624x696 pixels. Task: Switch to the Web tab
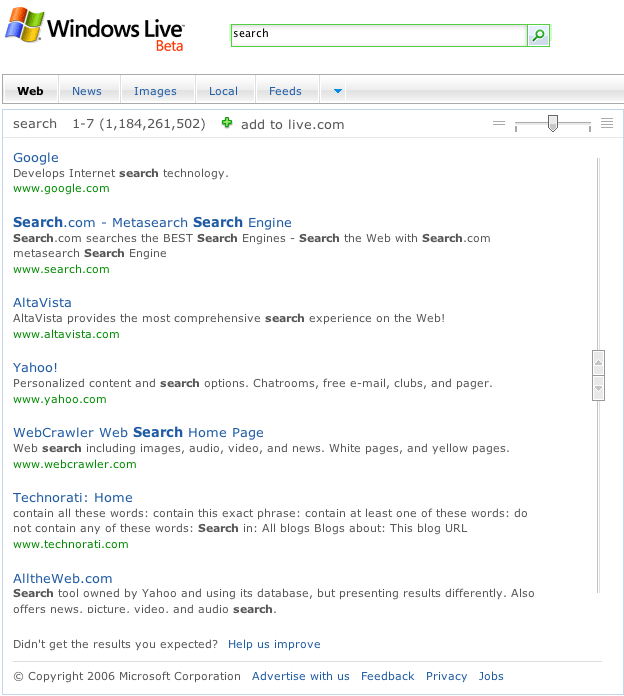pyautogui.click(x=30, y=91)
